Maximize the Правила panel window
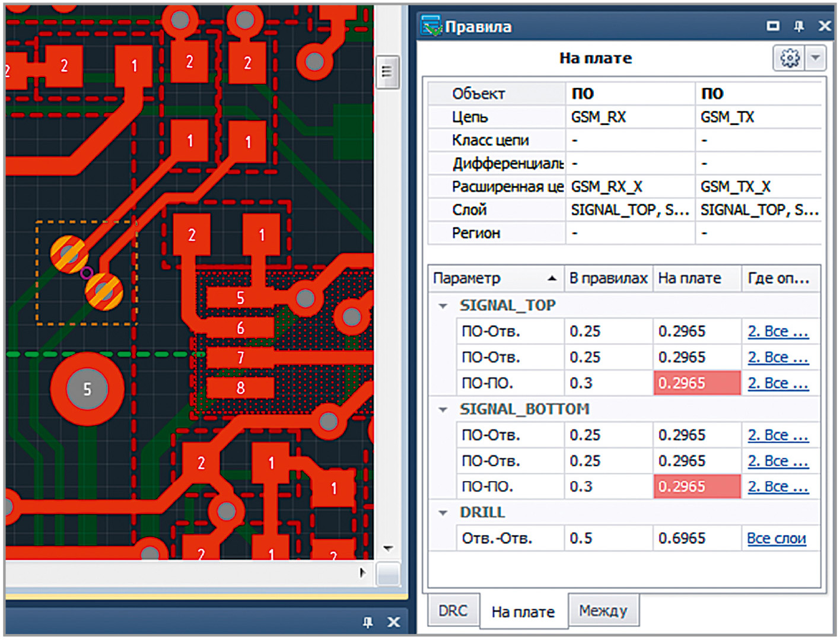Image resolution: width=840 pixels, height=640 pixels. point(772,26)
